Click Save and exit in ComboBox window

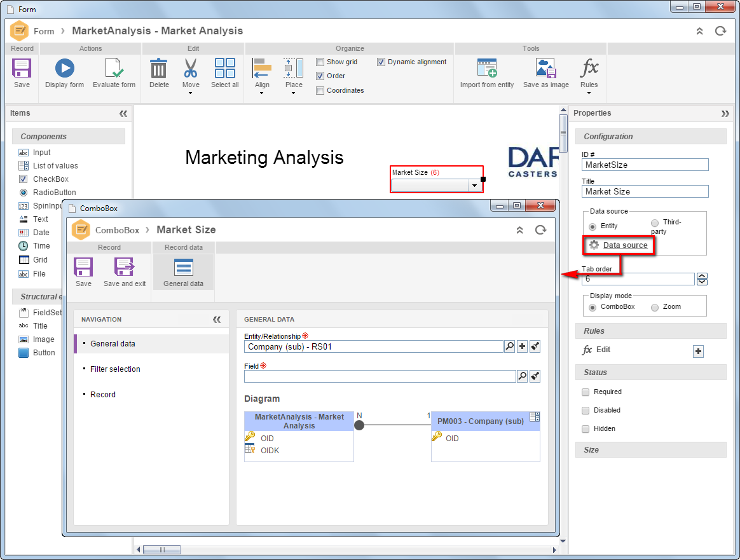pos(125,273)
